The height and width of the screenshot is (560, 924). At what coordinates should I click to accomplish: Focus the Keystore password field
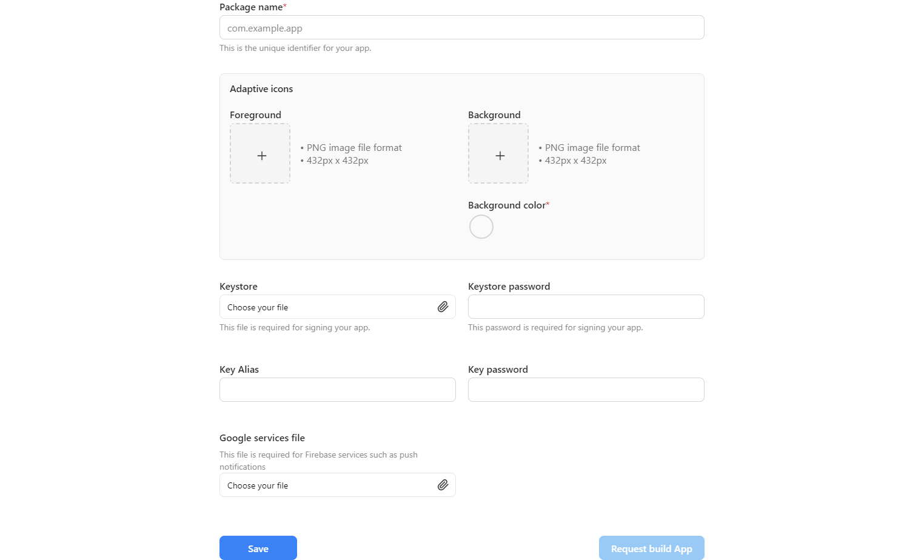click(x=586, y=307)
